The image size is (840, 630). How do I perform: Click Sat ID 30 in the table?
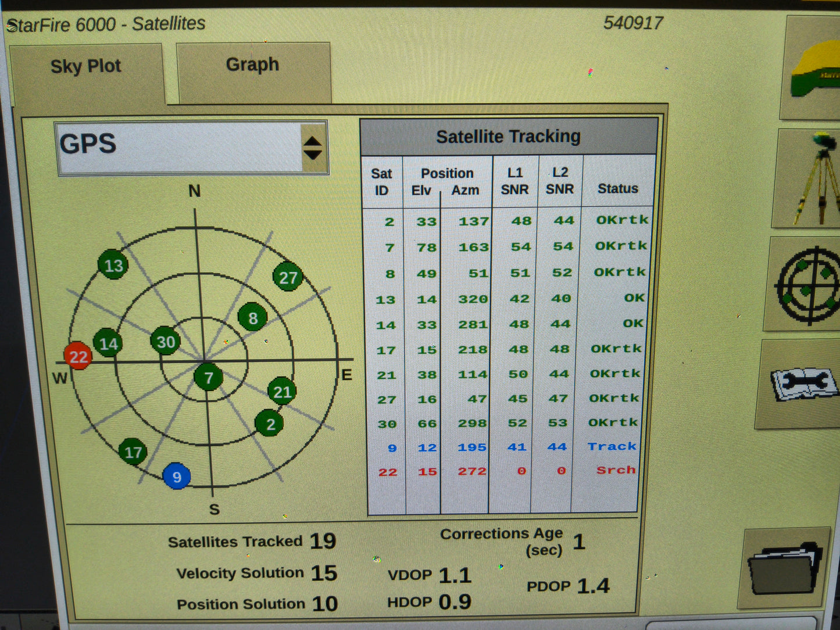pos(387,424)
